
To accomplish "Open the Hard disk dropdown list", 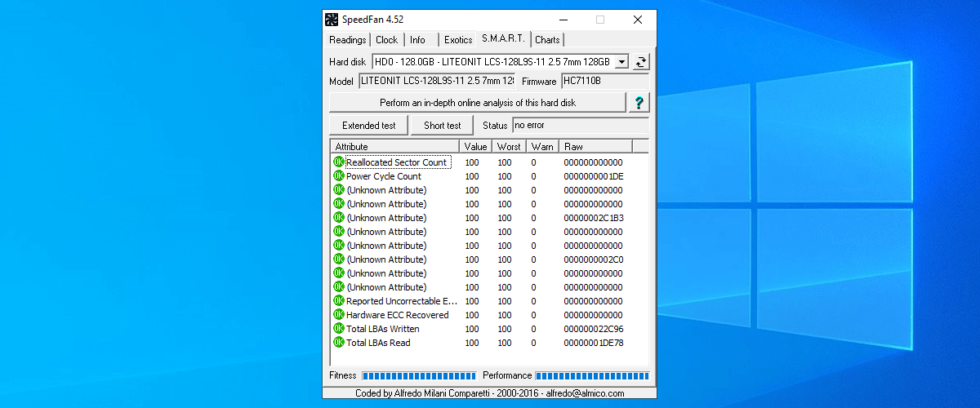I will tap(621, 62).
